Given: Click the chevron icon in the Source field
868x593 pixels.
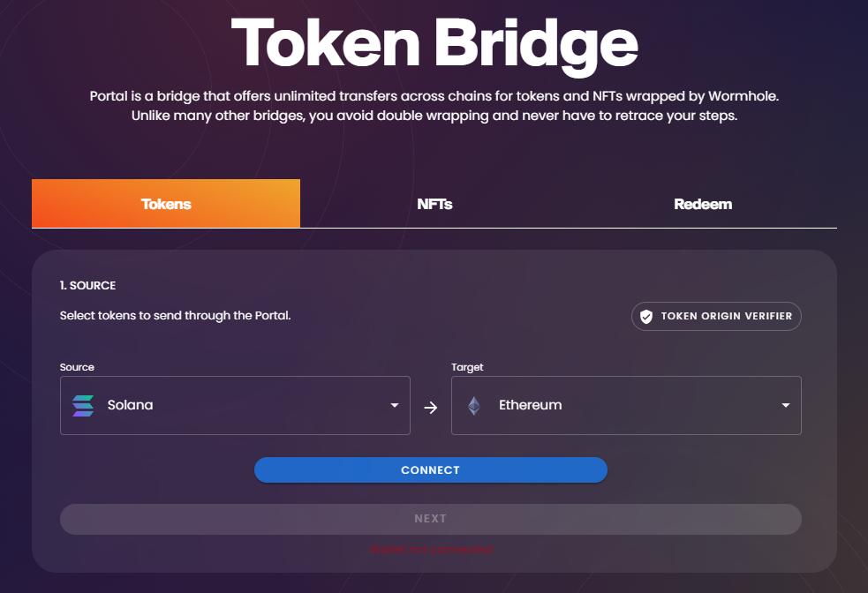Looking at the screenshot, I should click(395, 405).
